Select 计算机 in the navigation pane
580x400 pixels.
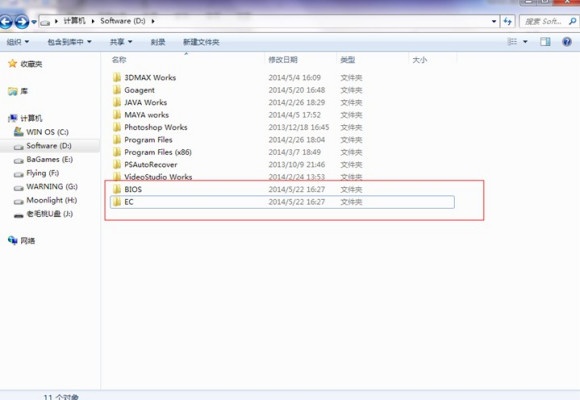coord(31,118)
